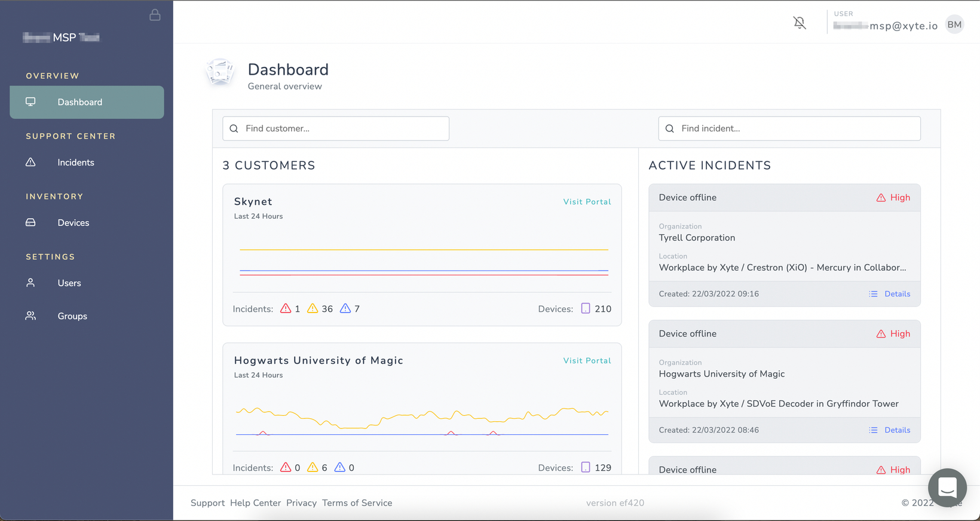Click Skynet red high-incident triangle
Image resolution: width=980 pixels, height=521 pixels.
pyautogui.click(x=286, y=308)
